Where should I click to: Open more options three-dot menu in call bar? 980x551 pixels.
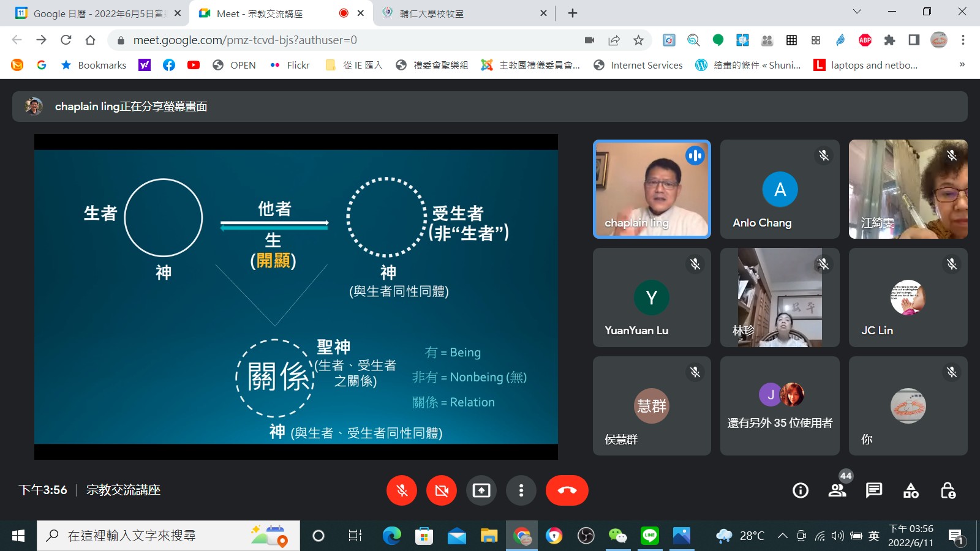pyautogui.click(x=521, y=490)
